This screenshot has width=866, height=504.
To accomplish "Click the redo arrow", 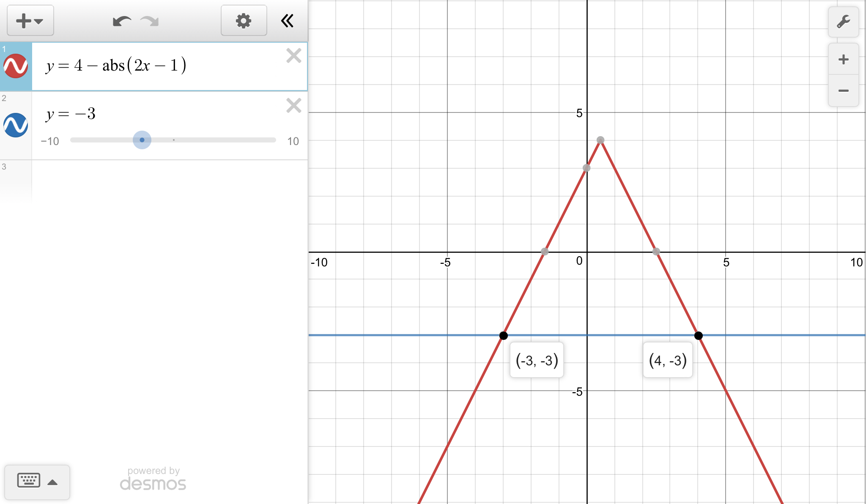I will click(150, 21).
